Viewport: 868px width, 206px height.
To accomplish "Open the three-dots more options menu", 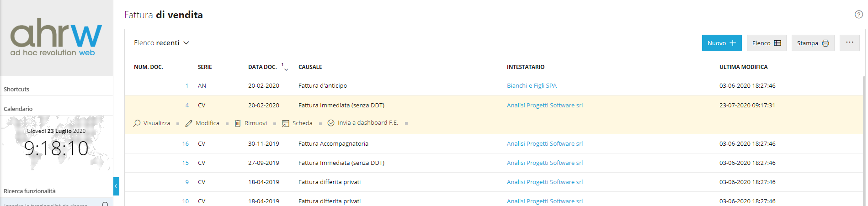I will coord(850,43).
